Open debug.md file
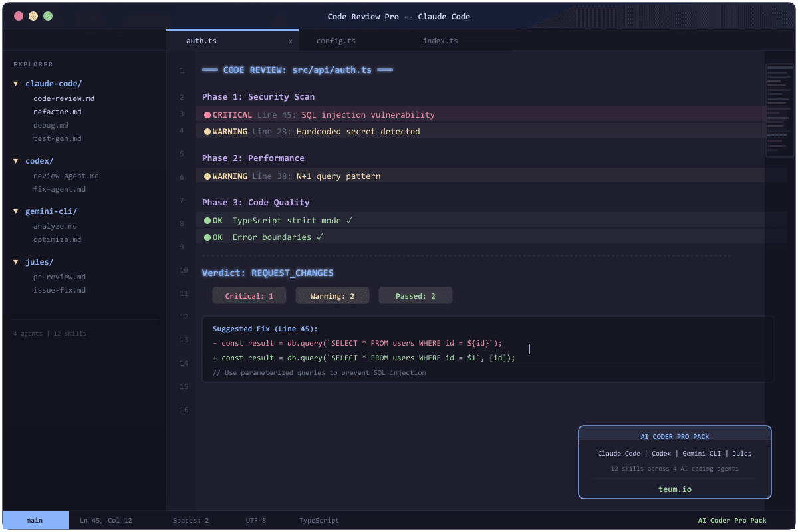Screen dimensions: 798x532 click(x=51, y=125)
